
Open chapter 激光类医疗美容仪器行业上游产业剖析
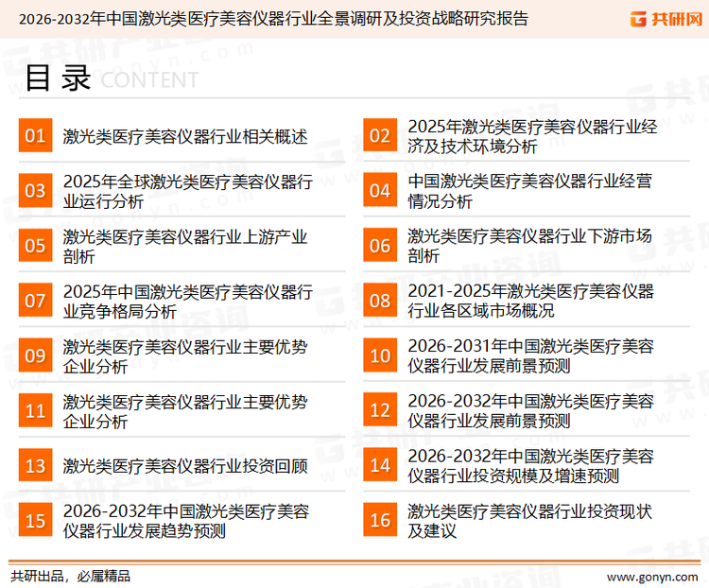tap(184, 246)
